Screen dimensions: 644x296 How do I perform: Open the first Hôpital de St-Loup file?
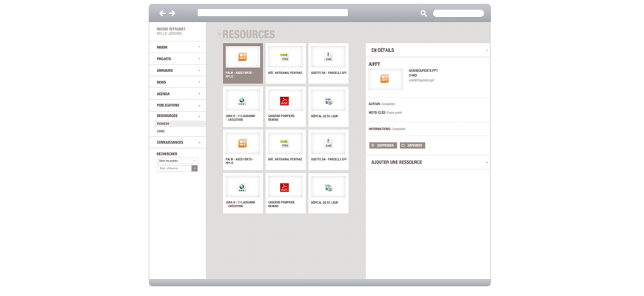pos(328,101)
